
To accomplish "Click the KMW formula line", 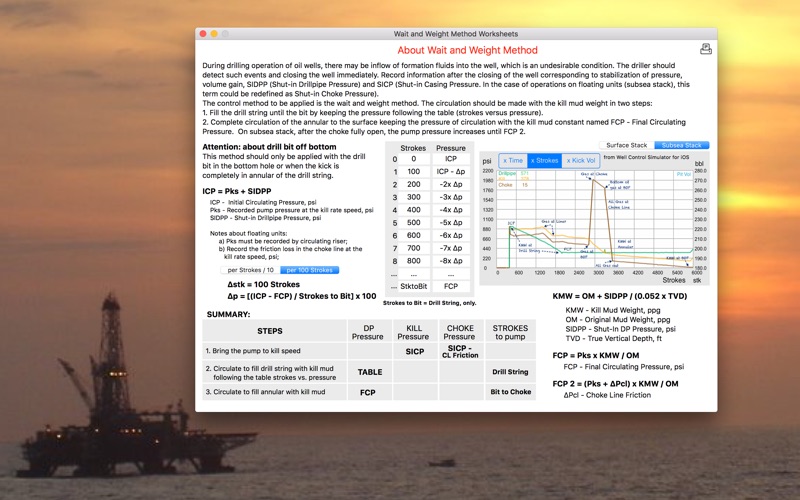I will 619,296.
